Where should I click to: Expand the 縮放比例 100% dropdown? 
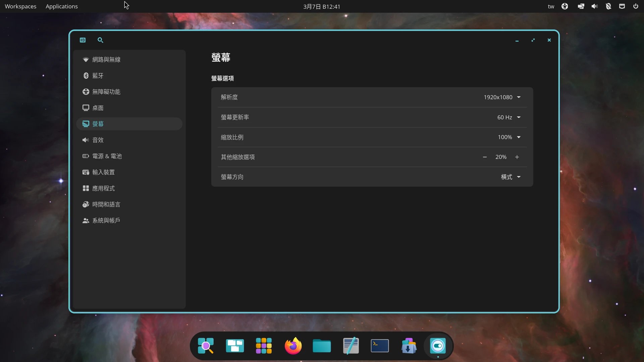coord(509,137)
